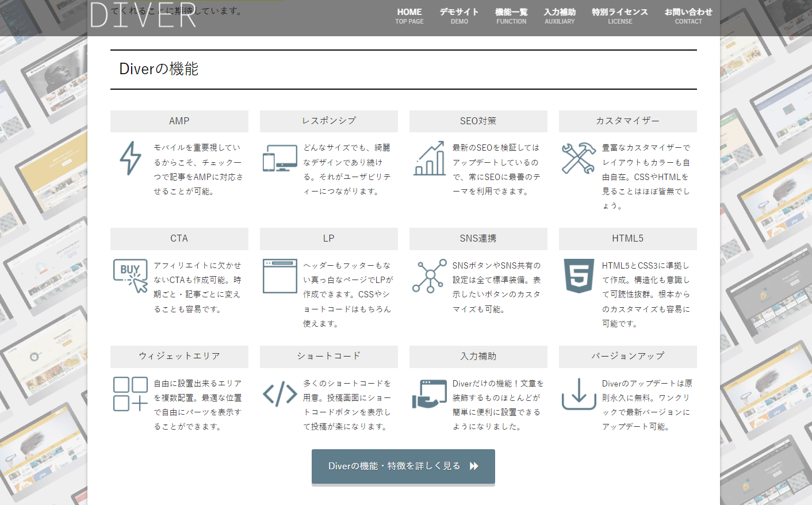Click the ウィジェットエリア heading box
812x505 pixels.
pos(179,357)
